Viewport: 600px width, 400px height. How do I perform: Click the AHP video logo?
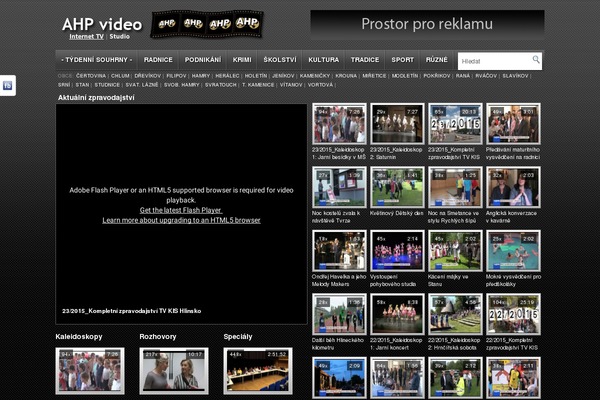pyautogui.click(x=102, y=24)
